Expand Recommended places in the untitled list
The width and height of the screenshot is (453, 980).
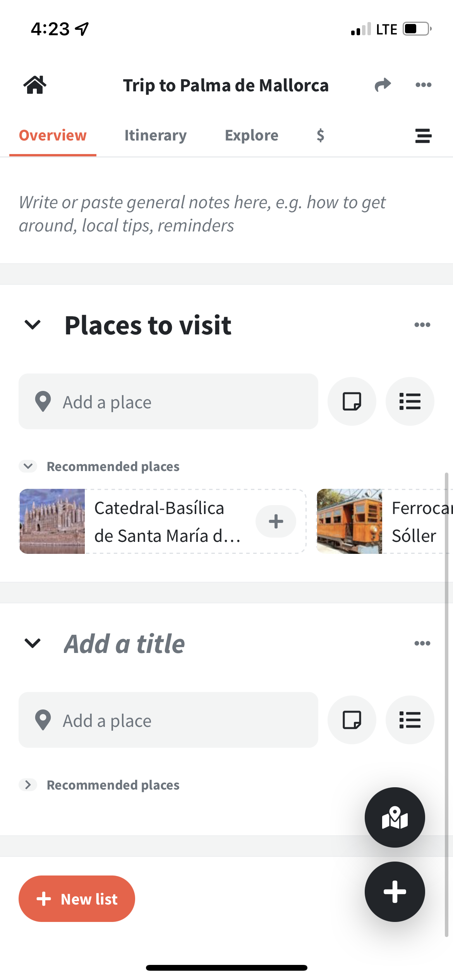[28, 785]
